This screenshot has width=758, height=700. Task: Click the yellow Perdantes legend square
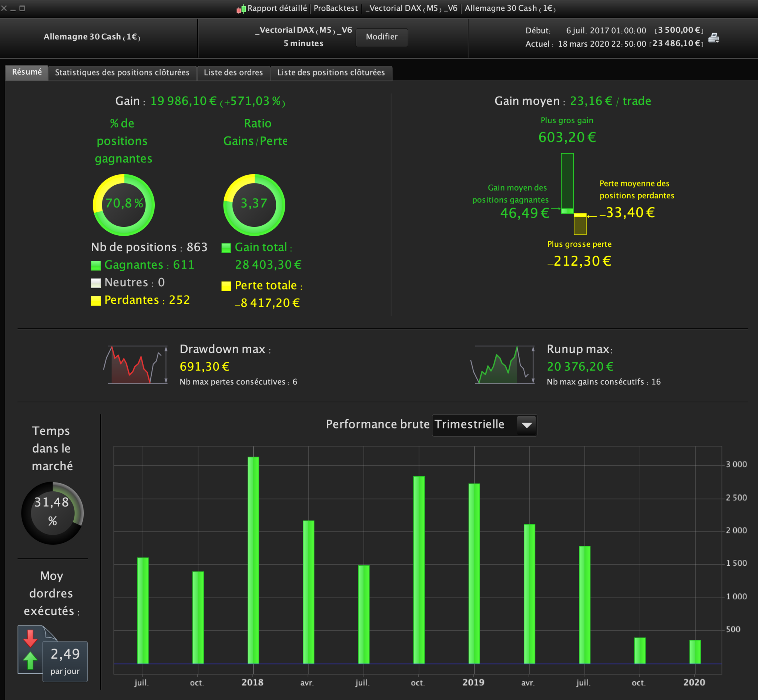[x=96, y=301]
